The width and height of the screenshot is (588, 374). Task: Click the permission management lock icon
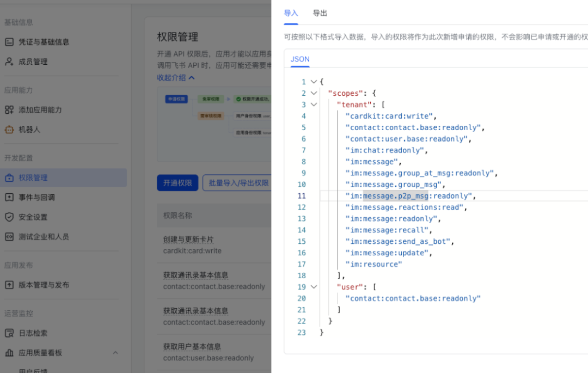pos(9,178)
